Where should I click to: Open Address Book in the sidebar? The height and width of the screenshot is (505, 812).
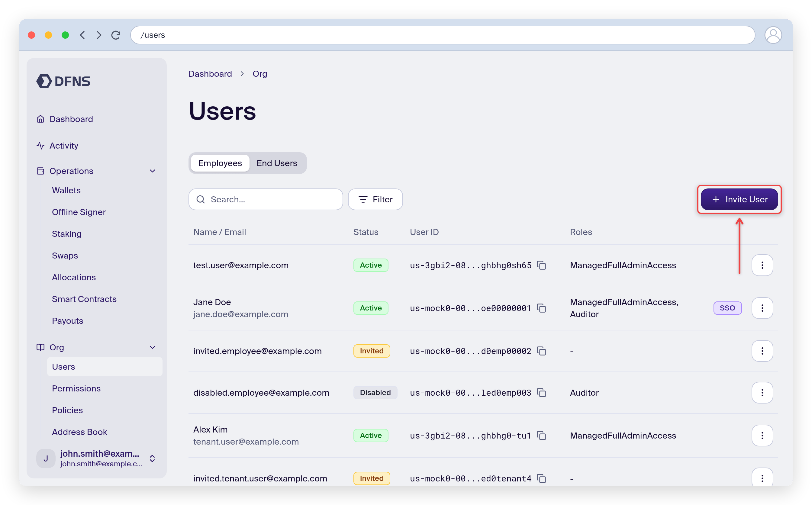coord(79,432)
